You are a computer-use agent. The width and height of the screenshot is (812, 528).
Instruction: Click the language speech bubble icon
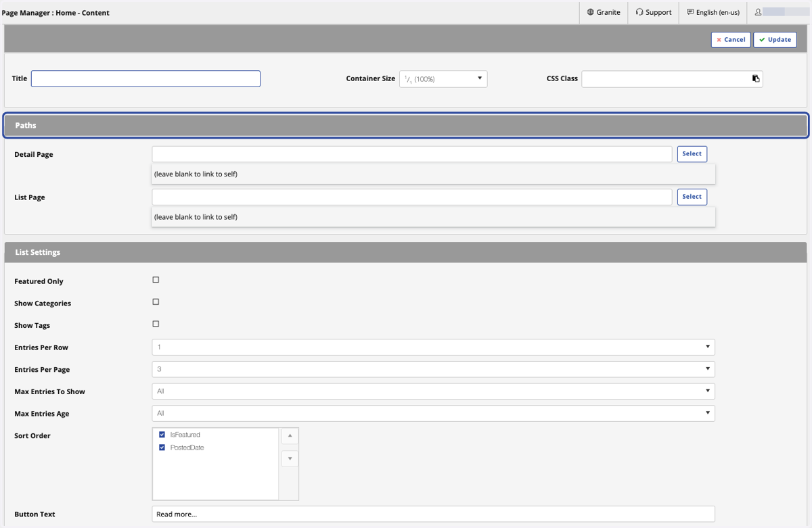coord(690,12)
